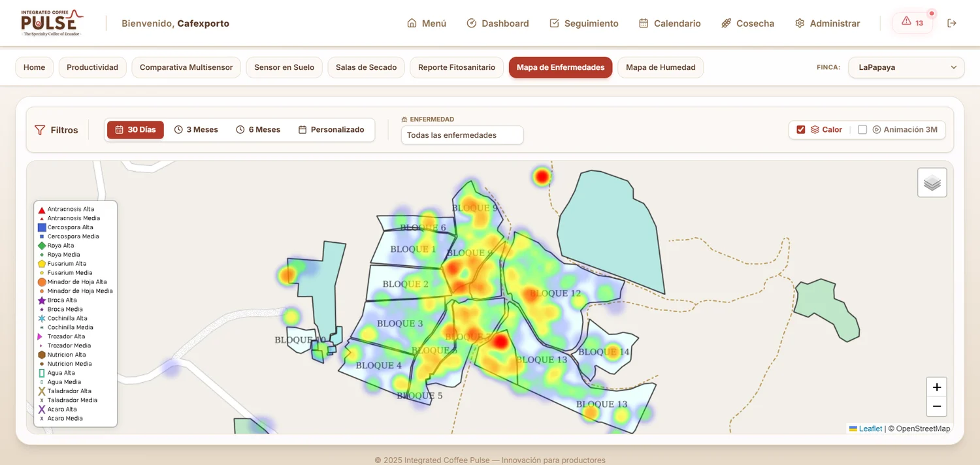
Task: Zoom in the map with plus button
Action: click(x=936, y=387)
